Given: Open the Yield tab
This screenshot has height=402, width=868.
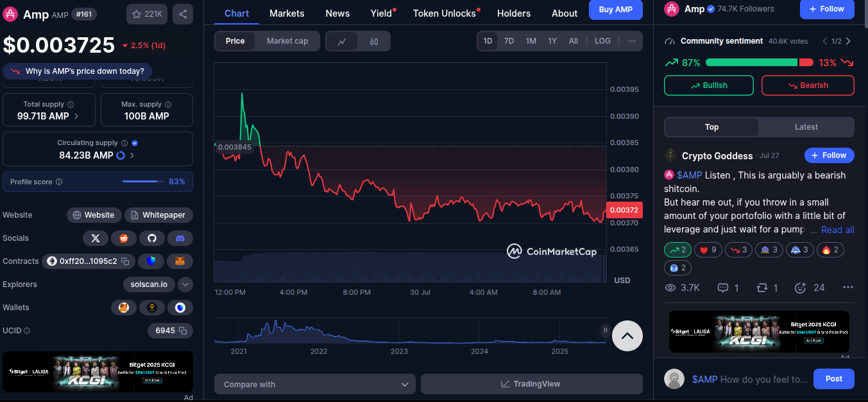Looking at the screenshot, I should coord(381,13).
